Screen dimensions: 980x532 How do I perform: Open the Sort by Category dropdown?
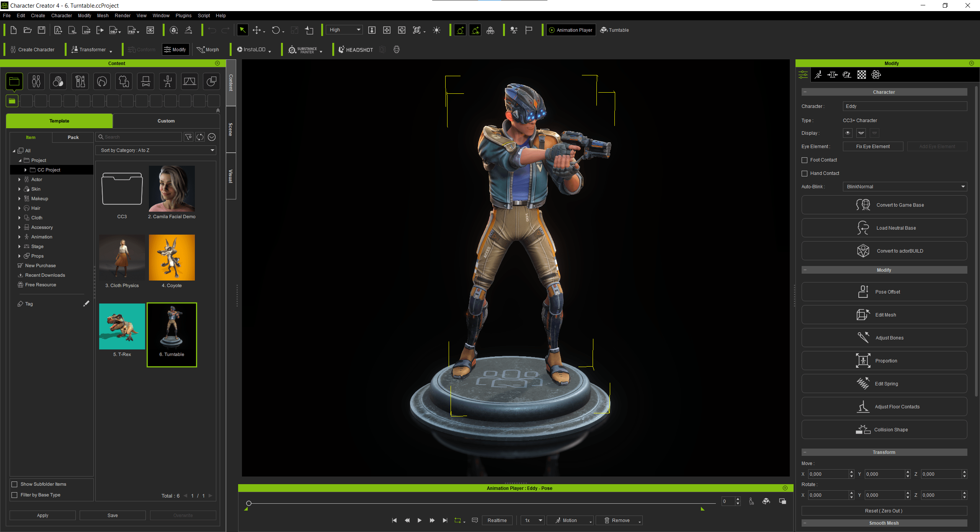click(x=156, y=150)
